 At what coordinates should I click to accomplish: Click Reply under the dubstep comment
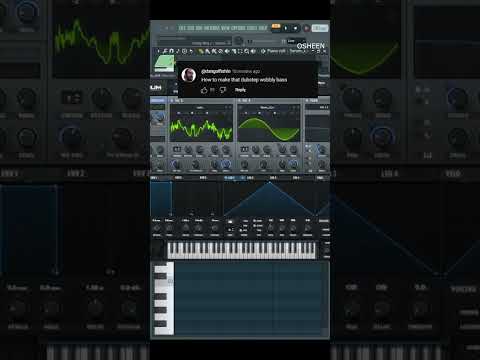click(x=240, y=90)
